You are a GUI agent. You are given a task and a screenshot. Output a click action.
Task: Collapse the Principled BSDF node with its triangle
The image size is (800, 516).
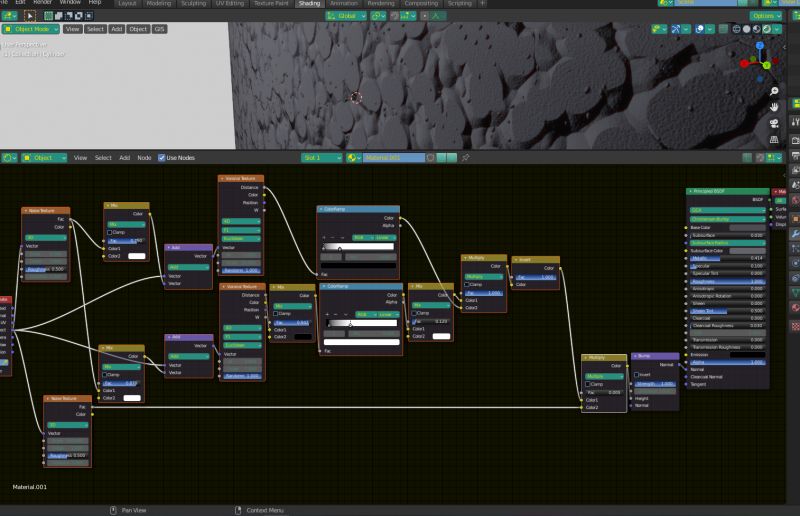click(690, 191)
